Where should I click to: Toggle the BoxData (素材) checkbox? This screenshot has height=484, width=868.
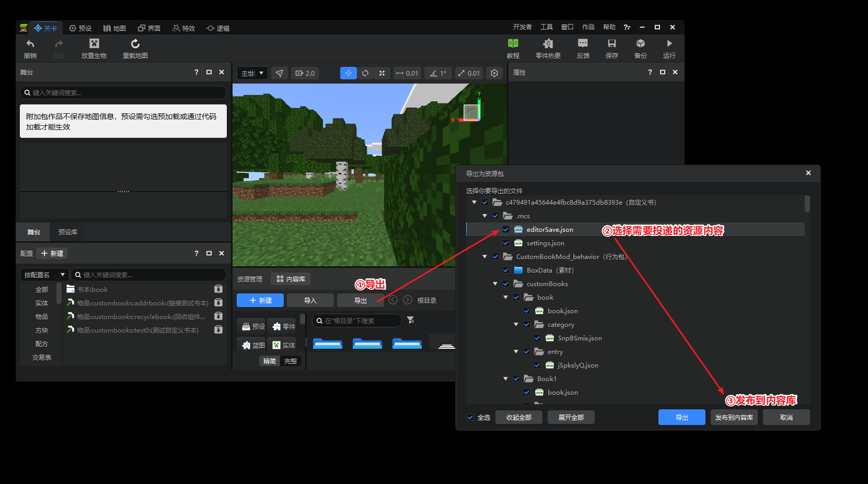pos(506,270)
